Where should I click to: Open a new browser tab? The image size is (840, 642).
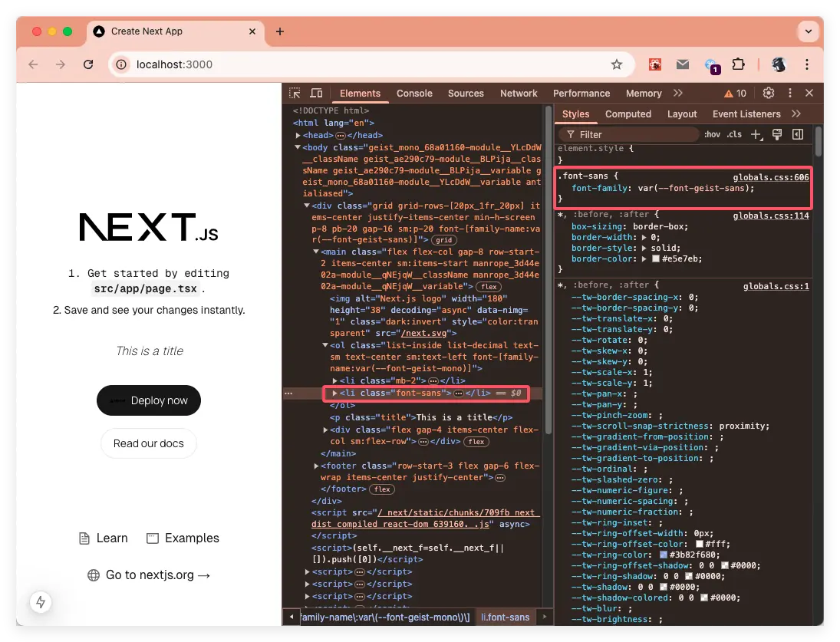coord(280,31)
